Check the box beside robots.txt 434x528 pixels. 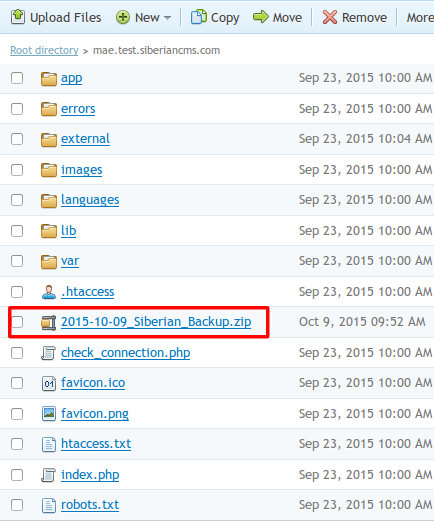(17, 505)
